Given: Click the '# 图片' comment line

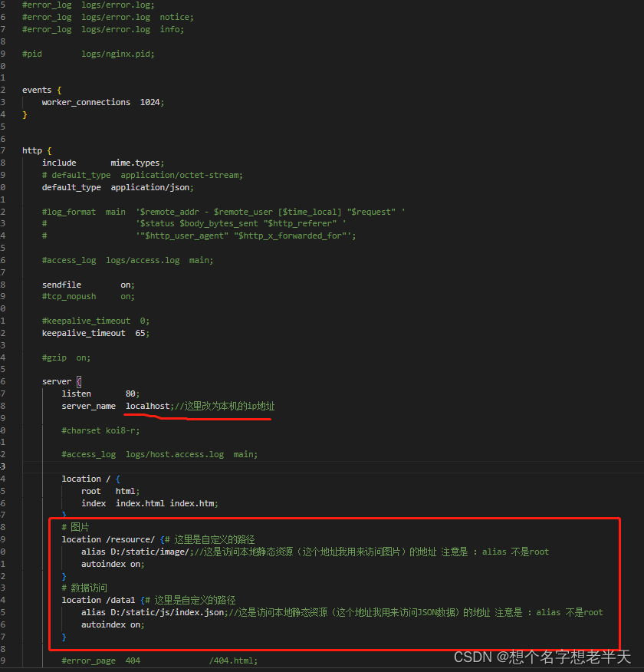Looking at the screenshot, I should pyautogui.click(x=75, y=527).
